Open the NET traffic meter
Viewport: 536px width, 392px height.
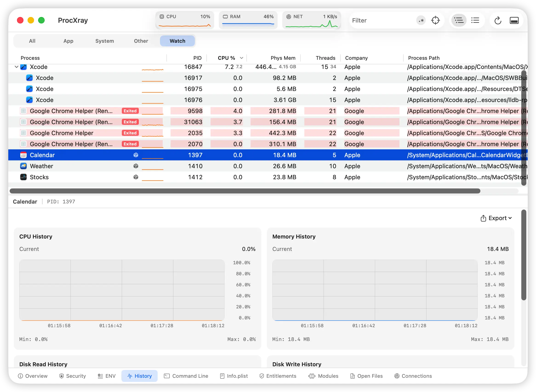point(311,20)
